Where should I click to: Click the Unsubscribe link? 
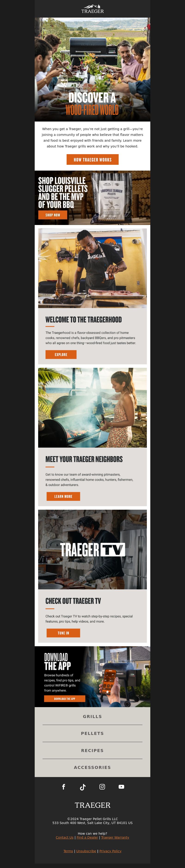coord(86,851)
